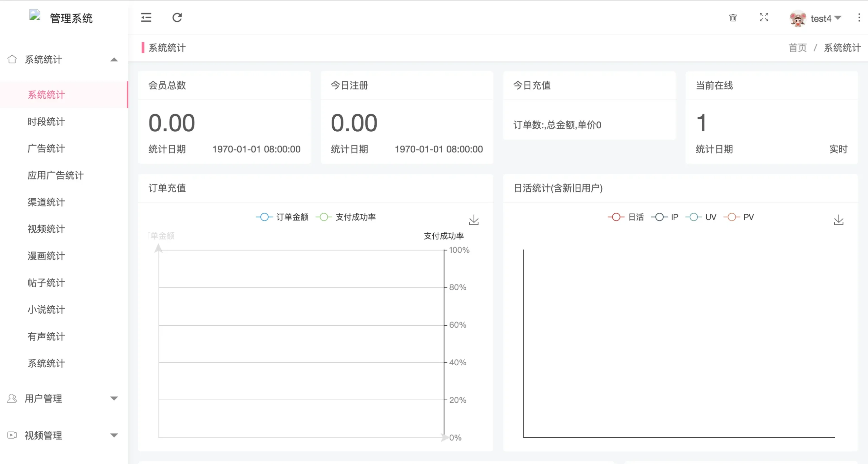Toggle 订单金额 series in chart legend
This screenshot has width=868, height=464.
282,217
